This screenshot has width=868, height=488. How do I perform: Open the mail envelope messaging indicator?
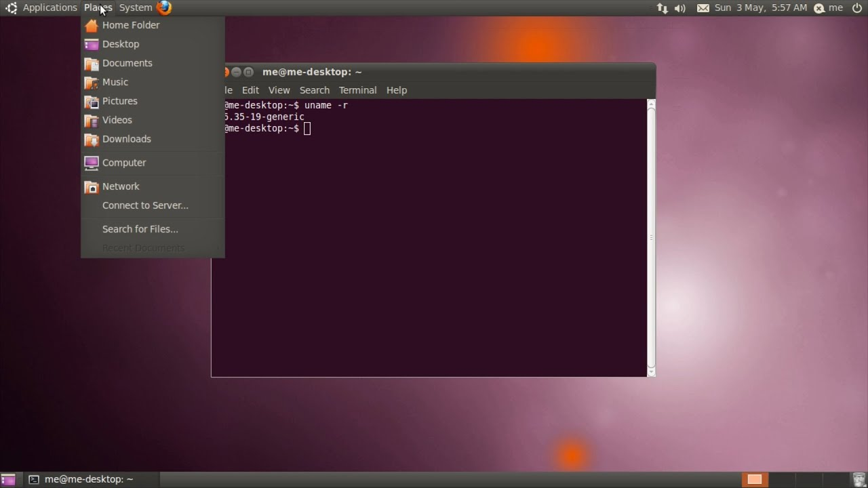(703, 8)
